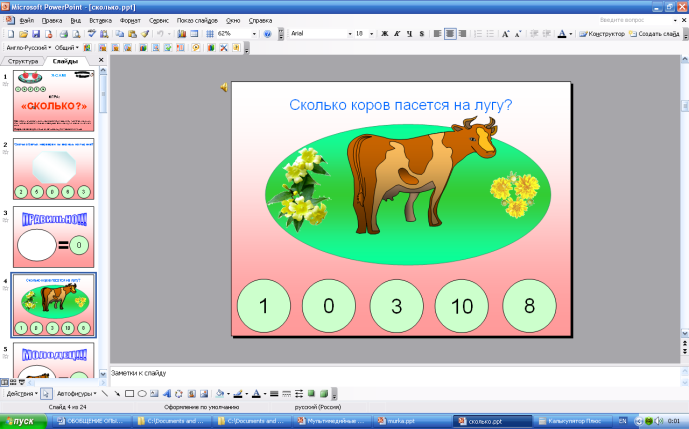Open the Arial font name dropdown
689x429 pixels.
pyautogui.click(x=347, y=33)
